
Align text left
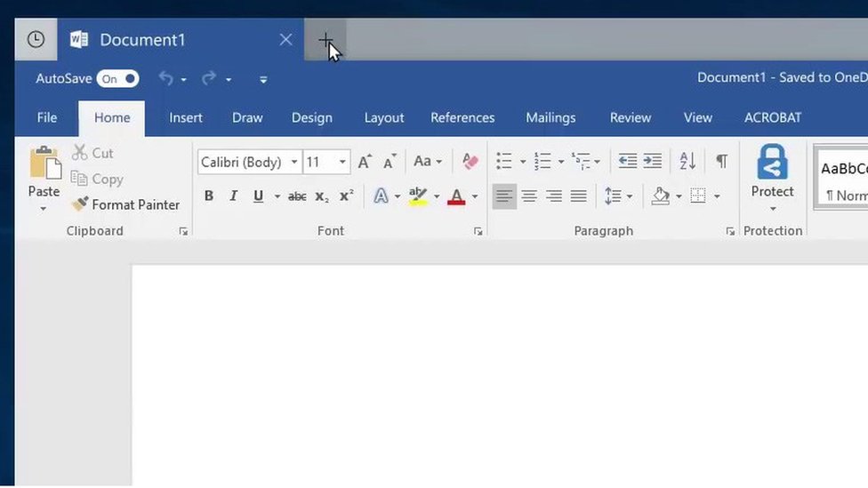504,196
